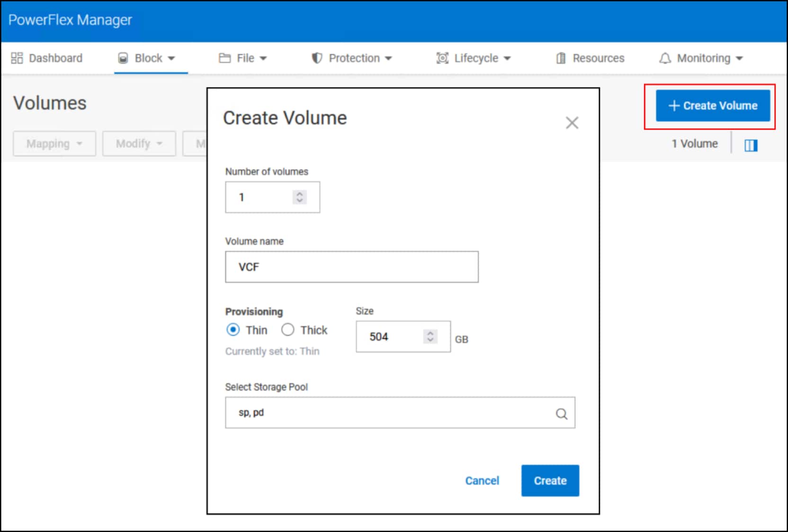Click the Number of volumes stepper arrows
The width and height of the screenshot is (788, 532).
coord(299,197)
